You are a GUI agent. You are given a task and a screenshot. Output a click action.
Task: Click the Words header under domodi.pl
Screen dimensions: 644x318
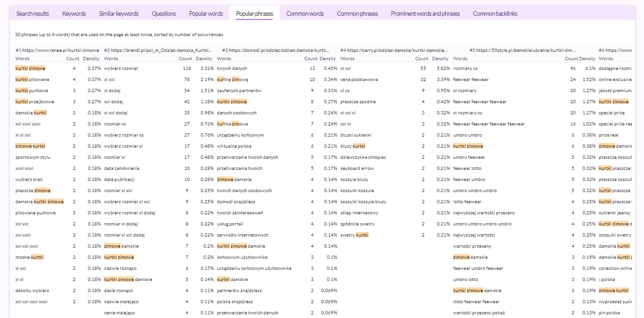(x=224, y=59)
